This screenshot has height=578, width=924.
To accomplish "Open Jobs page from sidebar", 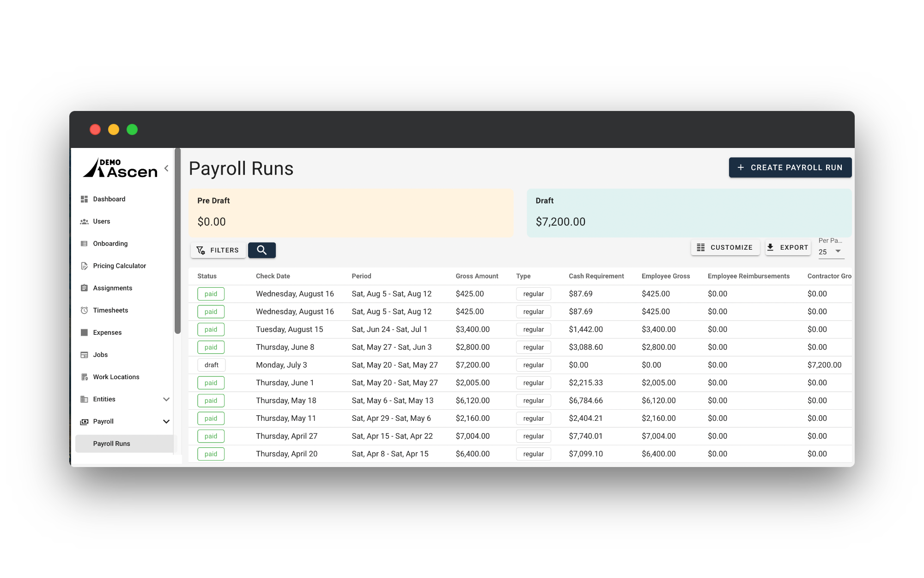I will (100, 355).
